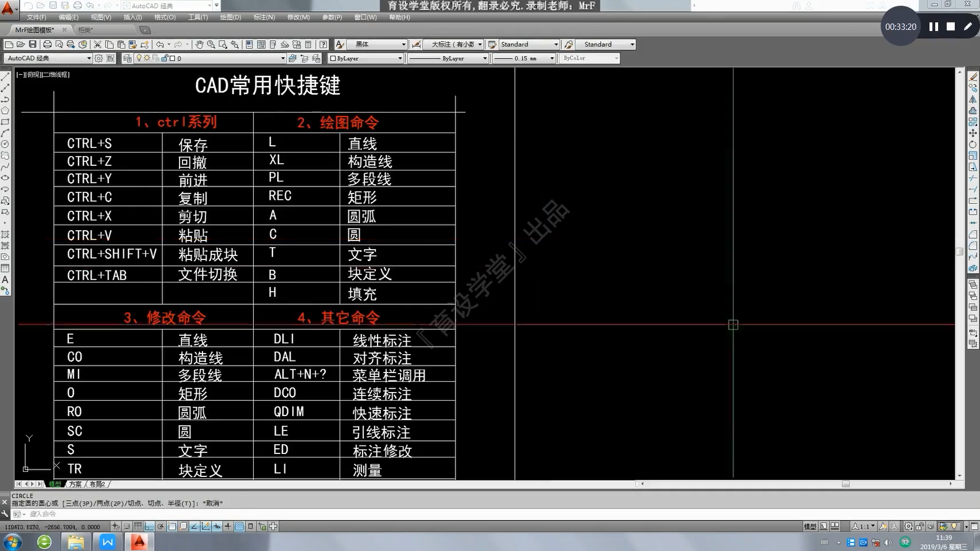Click the Zoom Window icon
This screenshot has width=980, height=551.
[223, 44]
